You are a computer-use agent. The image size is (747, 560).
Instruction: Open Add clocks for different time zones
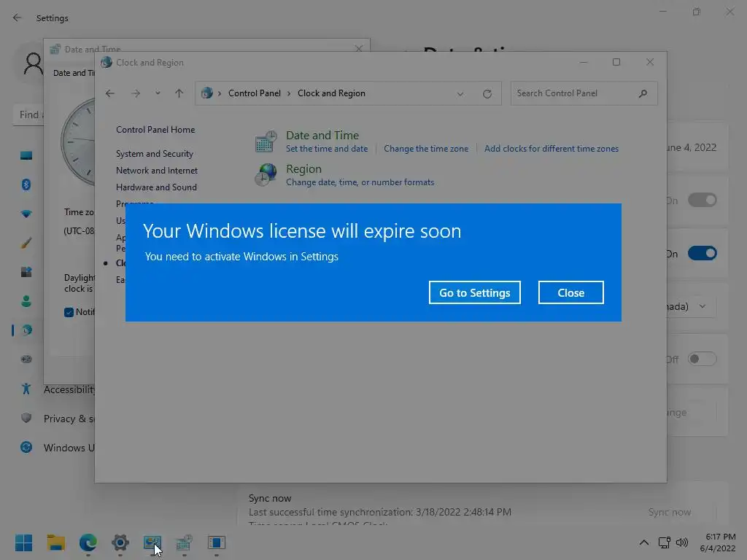pos(551,149)
